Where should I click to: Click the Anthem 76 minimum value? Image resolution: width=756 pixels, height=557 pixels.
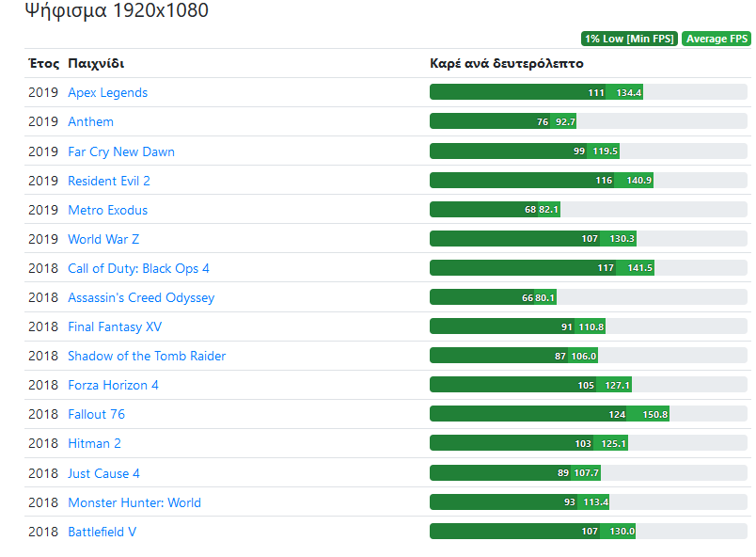click(543, 121)
